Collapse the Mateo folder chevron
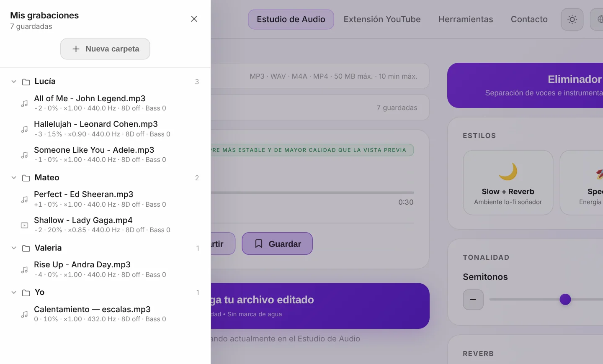The image size is (603, 364). click(x=14, y=178)
